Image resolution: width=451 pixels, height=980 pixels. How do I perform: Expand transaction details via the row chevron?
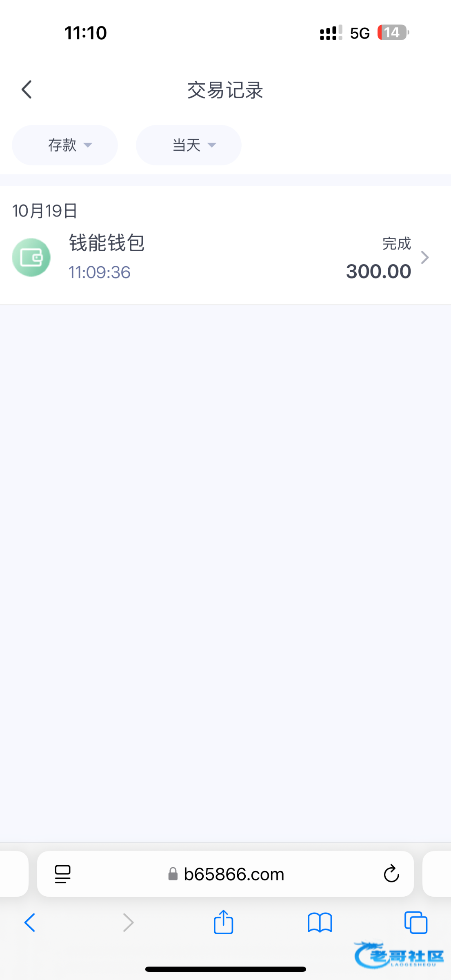(425, 258)
